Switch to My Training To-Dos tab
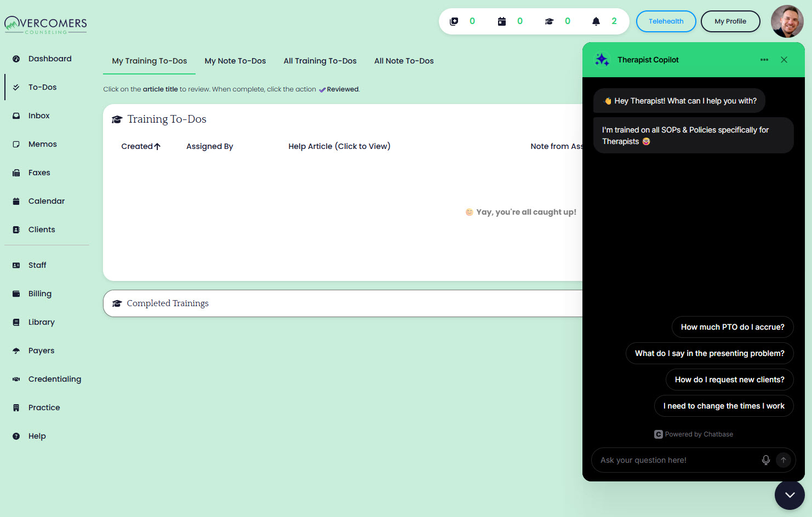This screenshot has height=517, width=812. click(150, 61)
